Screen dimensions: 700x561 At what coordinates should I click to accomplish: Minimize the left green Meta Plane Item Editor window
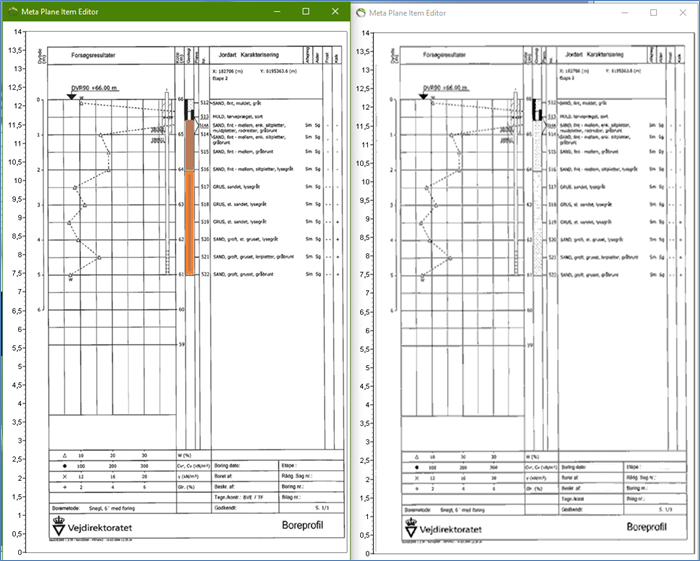pyautogui.click(x=277, y=12)
